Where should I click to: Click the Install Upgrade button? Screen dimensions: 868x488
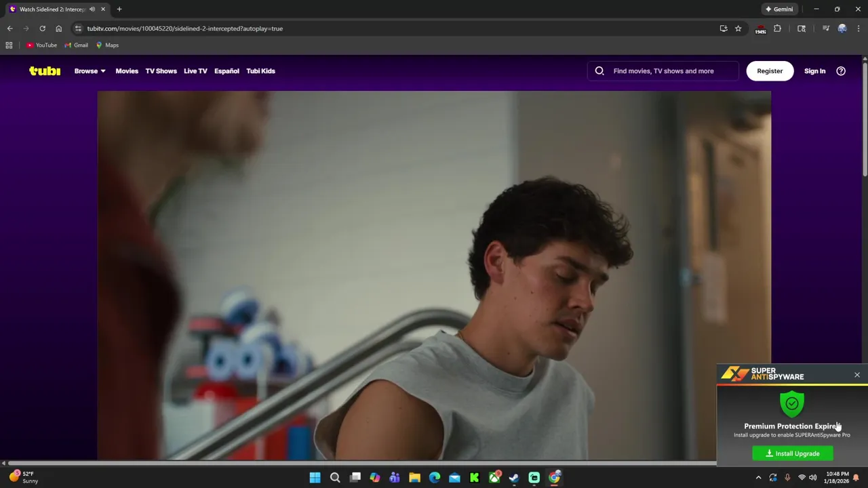(x=792, y=453)
